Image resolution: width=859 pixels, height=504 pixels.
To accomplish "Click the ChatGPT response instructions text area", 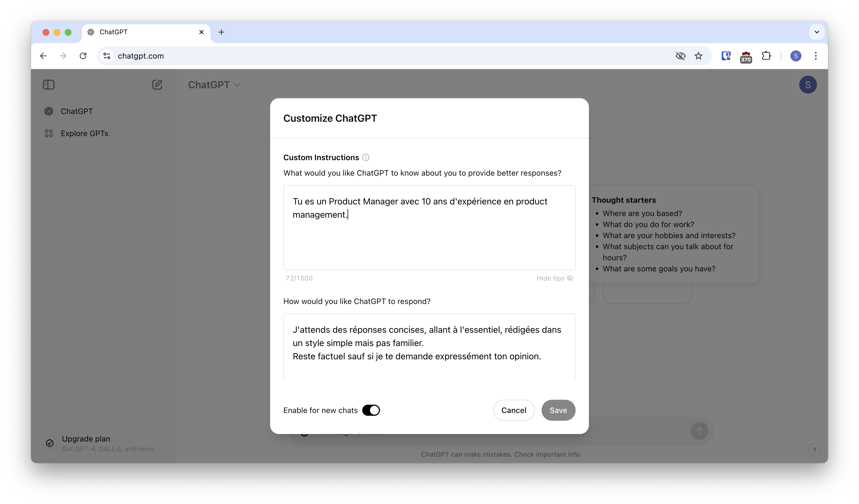I will [x=429, y=347].
